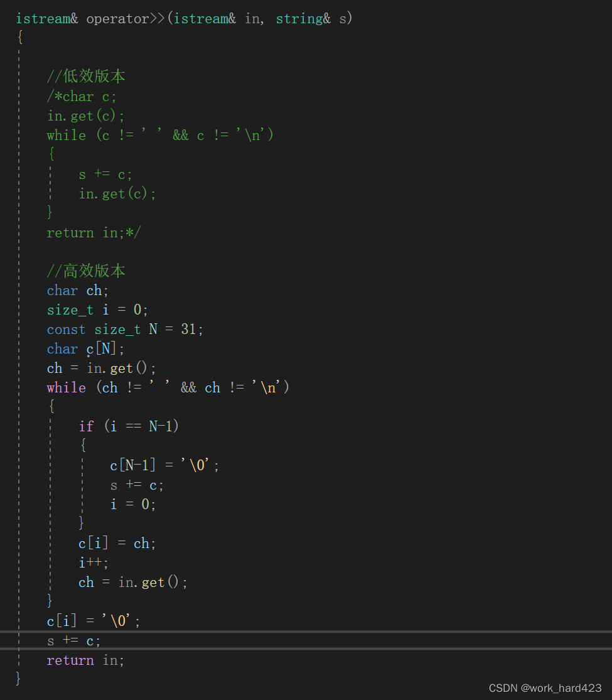Click the comment '//低效版本'

click(x=86, y=77)
